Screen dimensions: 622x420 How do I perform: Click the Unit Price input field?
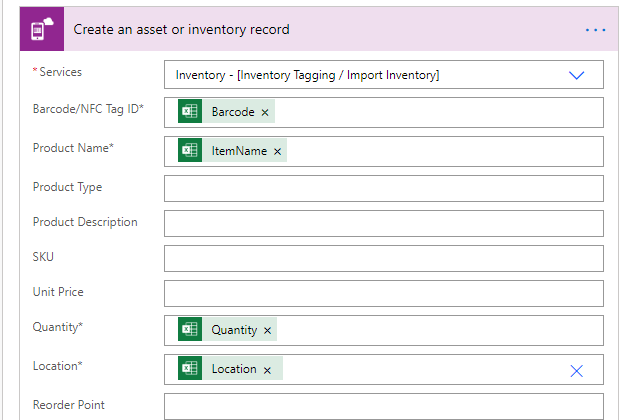pos(384,293)
